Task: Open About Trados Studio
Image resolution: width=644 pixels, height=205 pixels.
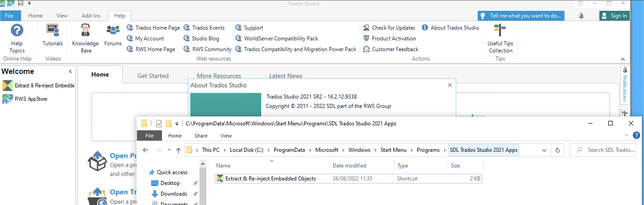Action: pyautogui.click(x=450, y=28)
